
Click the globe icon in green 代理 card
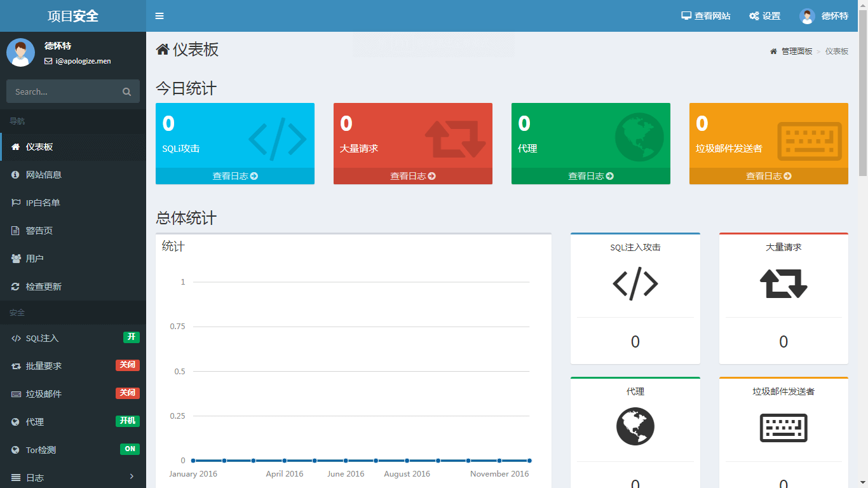[x=639, y=137]
